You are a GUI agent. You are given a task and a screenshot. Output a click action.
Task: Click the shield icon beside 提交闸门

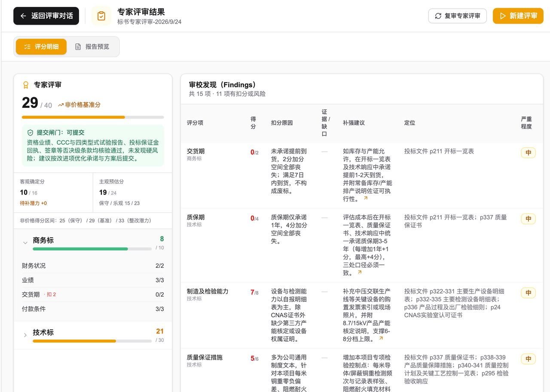tap(30, 133)
